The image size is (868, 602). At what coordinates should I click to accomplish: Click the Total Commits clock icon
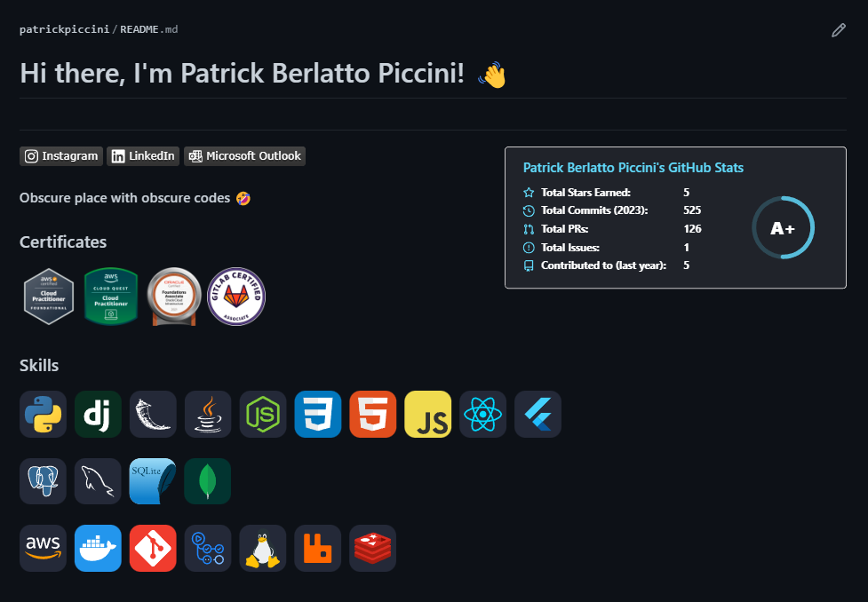529,210
